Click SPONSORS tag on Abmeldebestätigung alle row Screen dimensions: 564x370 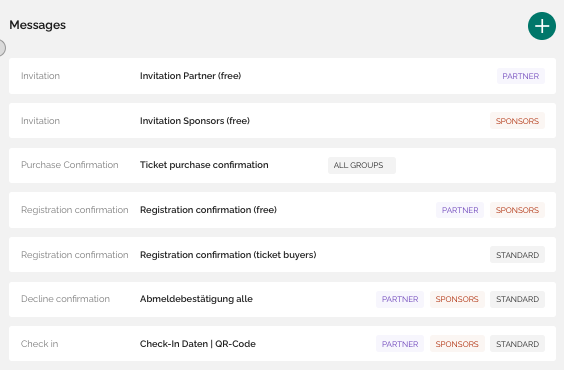[457, 299]
